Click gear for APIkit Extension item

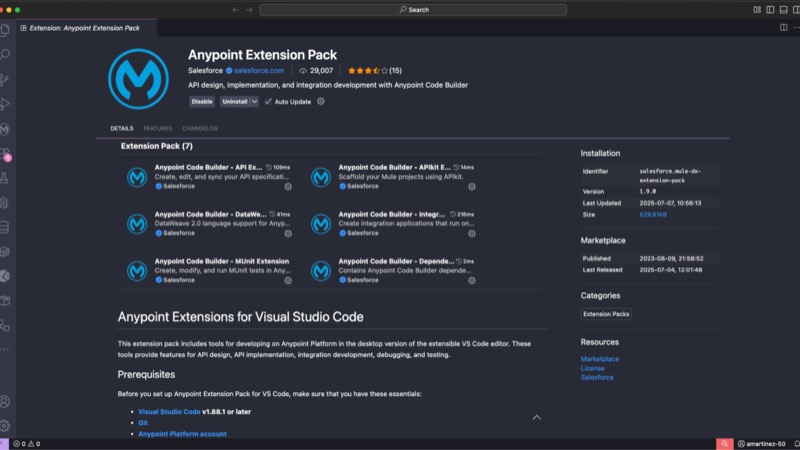click(x=471, y=187)
